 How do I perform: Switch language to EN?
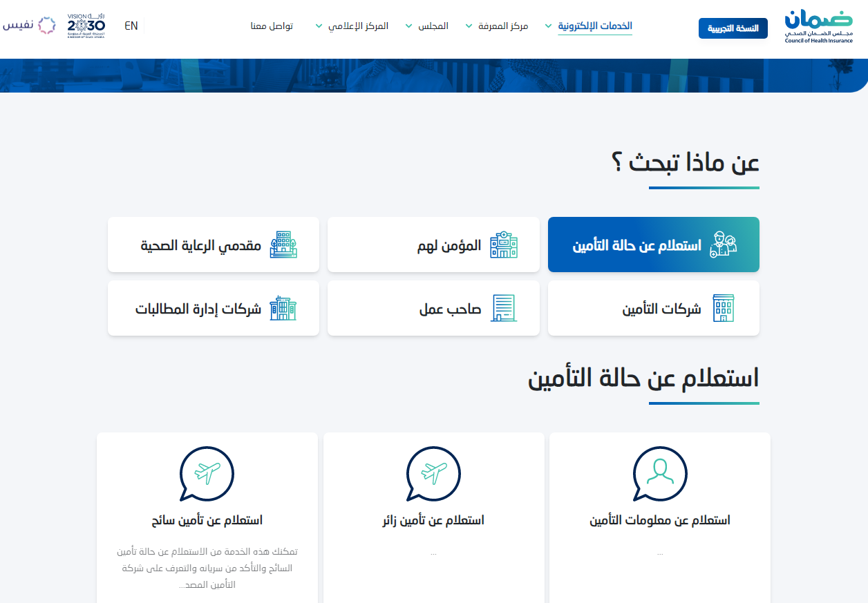[x=131, y=26]
